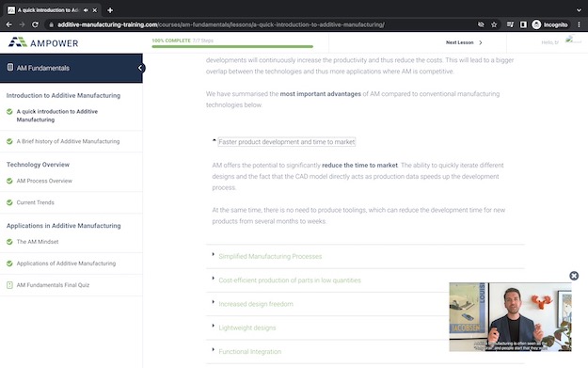Click the Hello greeting text in the header
588x368 pixels.
click(x=549, y=42)
